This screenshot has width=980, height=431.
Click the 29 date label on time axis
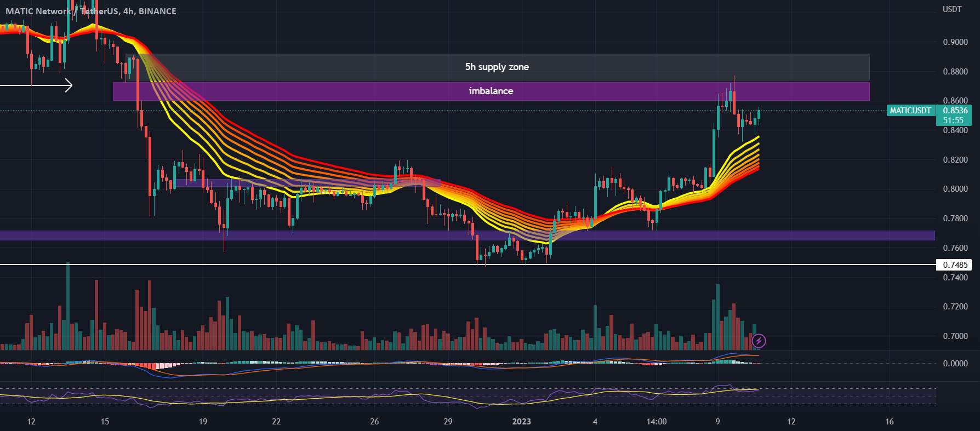click(448, 422)
